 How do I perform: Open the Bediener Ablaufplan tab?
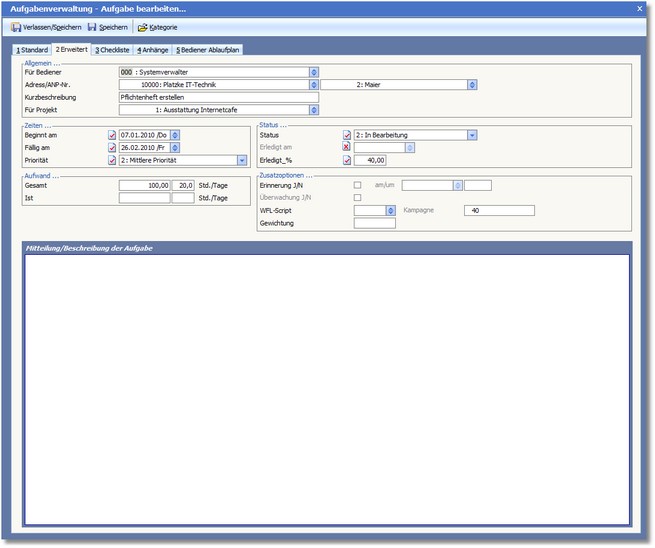[x=209, y=49]
